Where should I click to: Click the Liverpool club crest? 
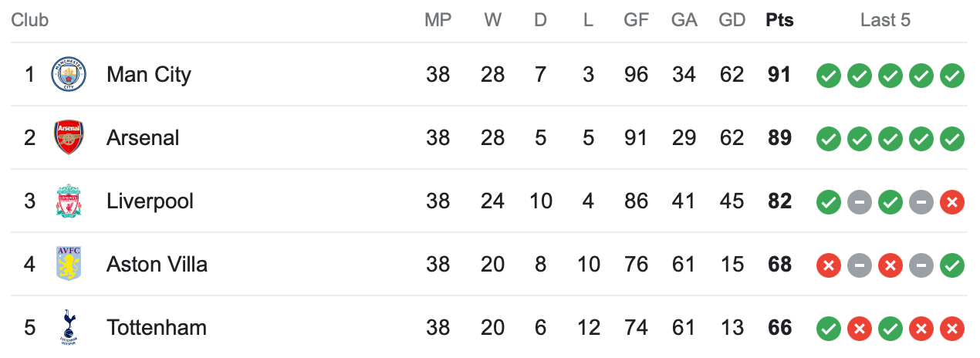pos(69,201)
